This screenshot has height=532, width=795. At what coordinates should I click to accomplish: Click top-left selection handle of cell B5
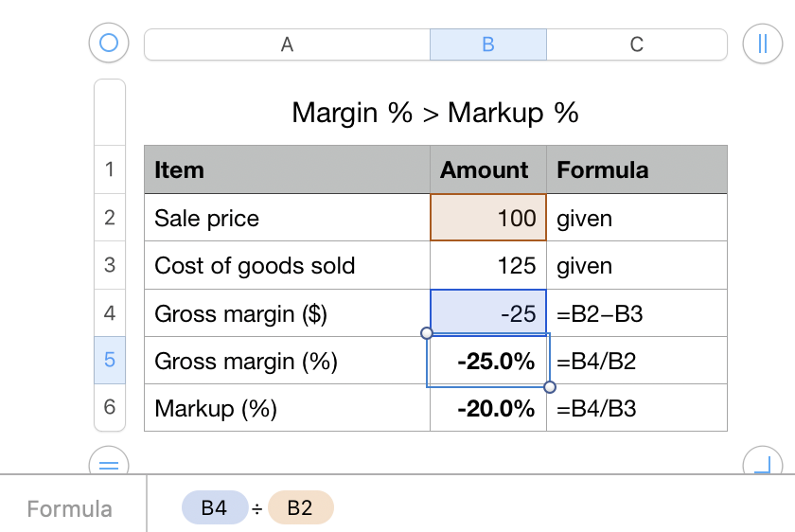[427, 333]
